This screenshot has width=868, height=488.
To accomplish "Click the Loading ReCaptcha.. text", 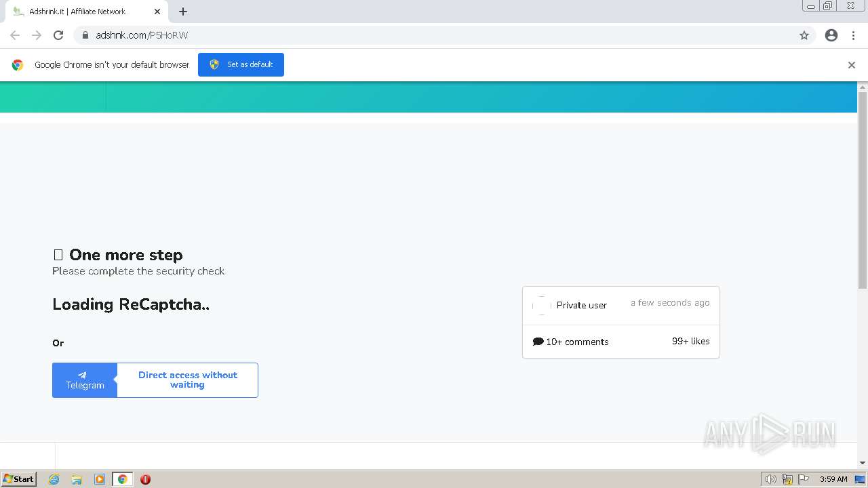I will pos(131,304).
